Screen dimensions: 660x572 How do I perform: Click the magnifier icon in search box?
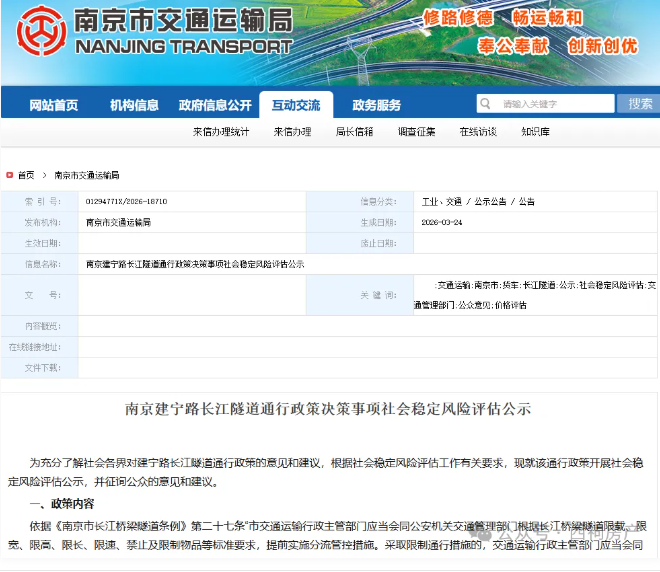(487, 104)
